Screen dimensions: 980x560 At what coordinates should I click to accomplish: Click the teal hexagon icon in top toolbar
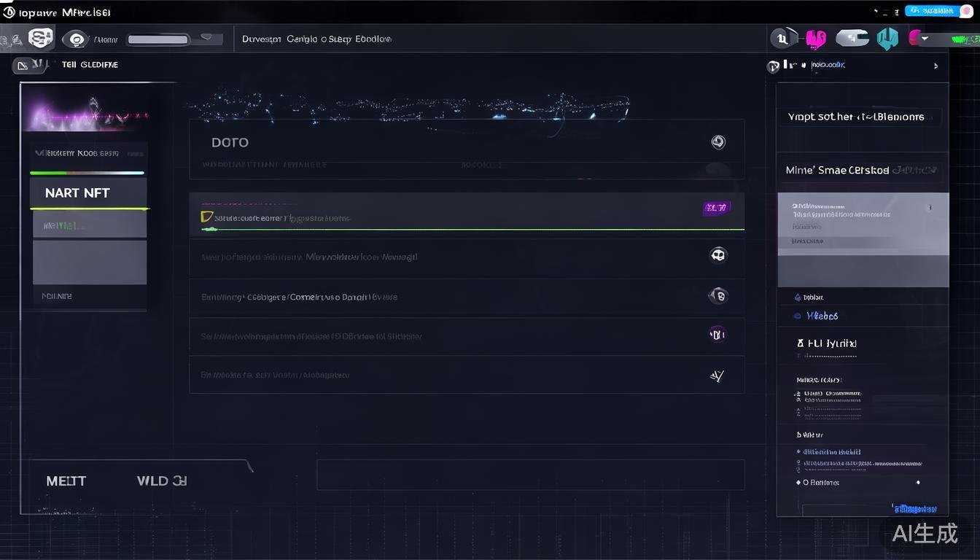pyautogui.click(x=887, y=39)
